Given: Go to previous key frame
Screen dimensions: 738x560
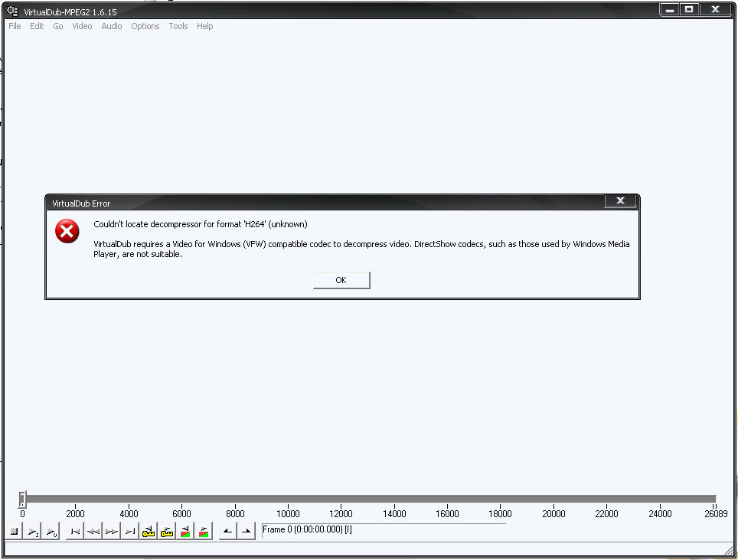Looking at the screenshot, I should tap(149, 532).
